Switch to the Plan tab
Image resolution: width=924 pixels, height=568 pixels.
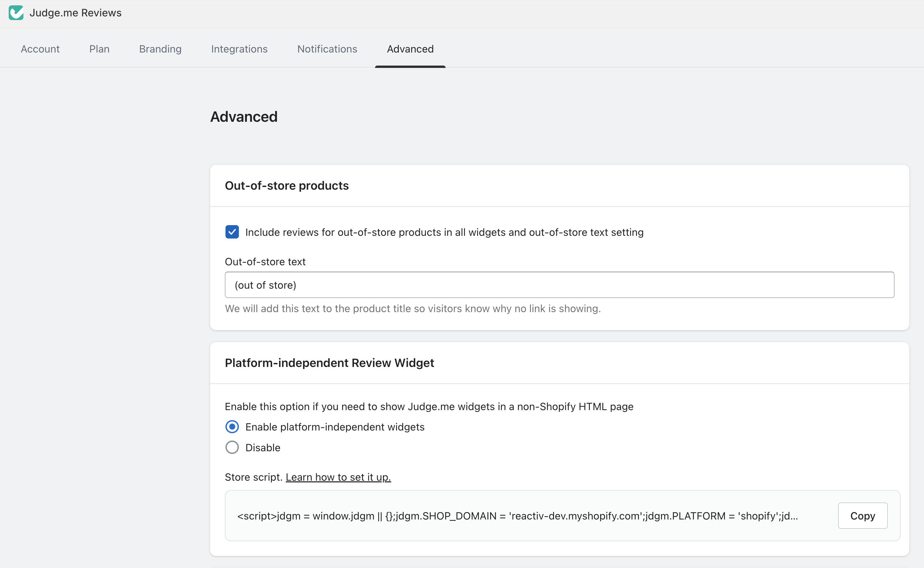[x=99, y=49]
